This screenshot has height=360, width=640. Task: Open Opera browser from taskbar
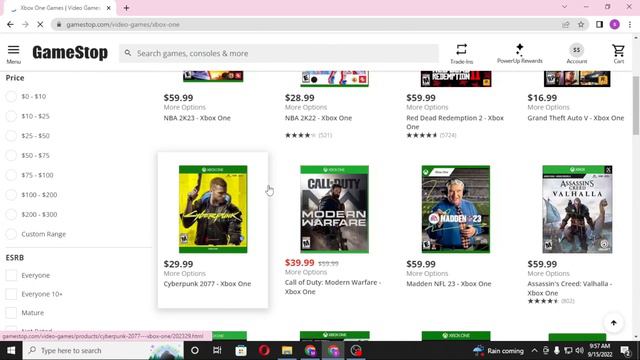[x=264, y=351]
